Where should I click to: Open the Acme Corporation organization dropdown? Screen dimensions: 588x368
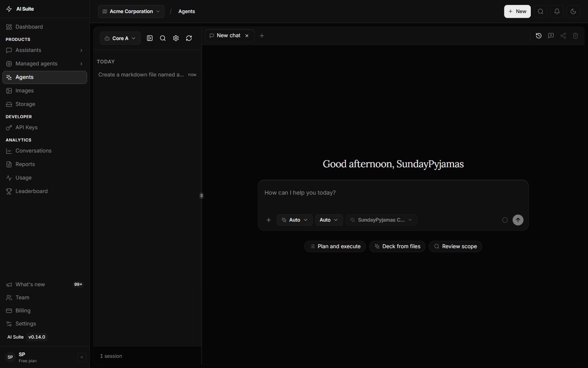[x=131, y=11]
